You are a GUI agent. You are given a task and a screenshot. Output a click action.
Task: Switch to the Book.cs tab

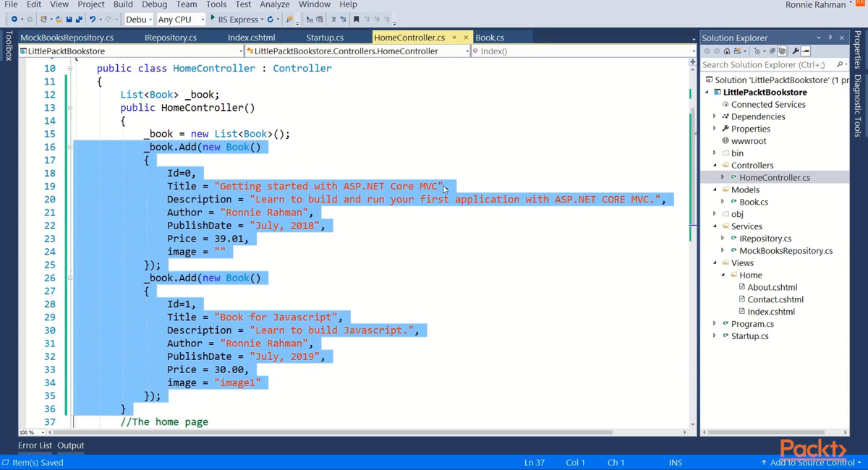tap(490, 37)
